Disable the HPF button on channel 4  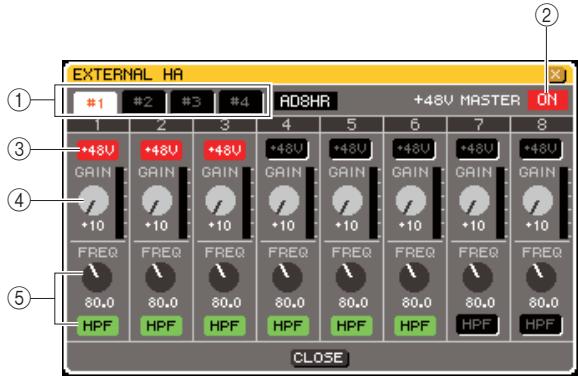pyautogui.click(x=288, y=325)
